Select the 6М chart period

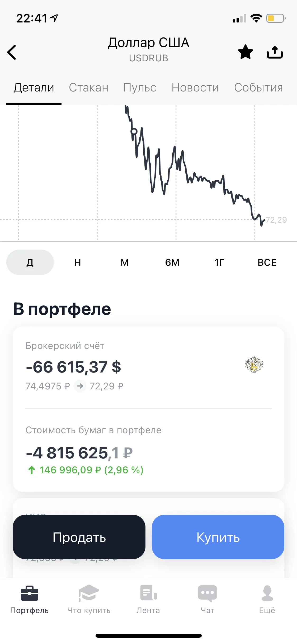[x=172, y=262]
